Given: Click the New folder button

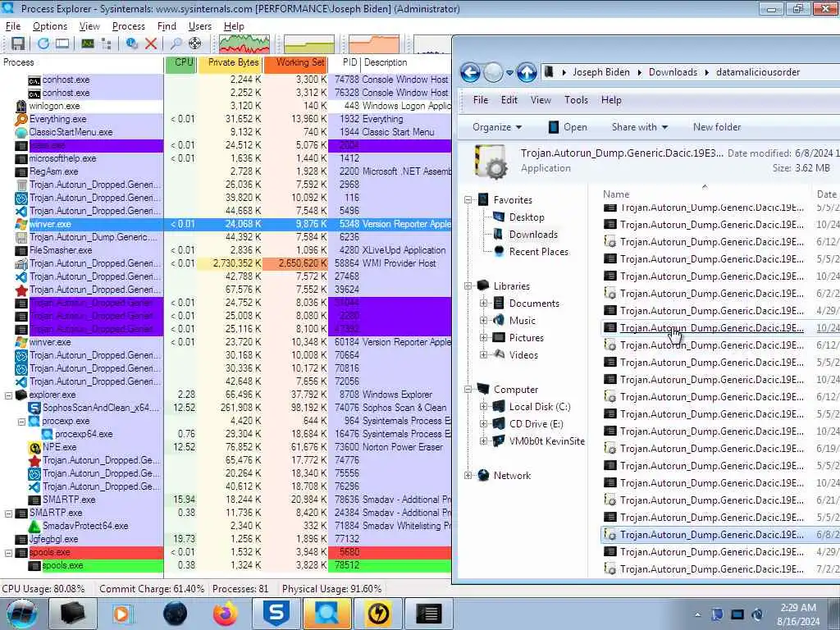Looking at the screenshot, I should click(717, 127).
